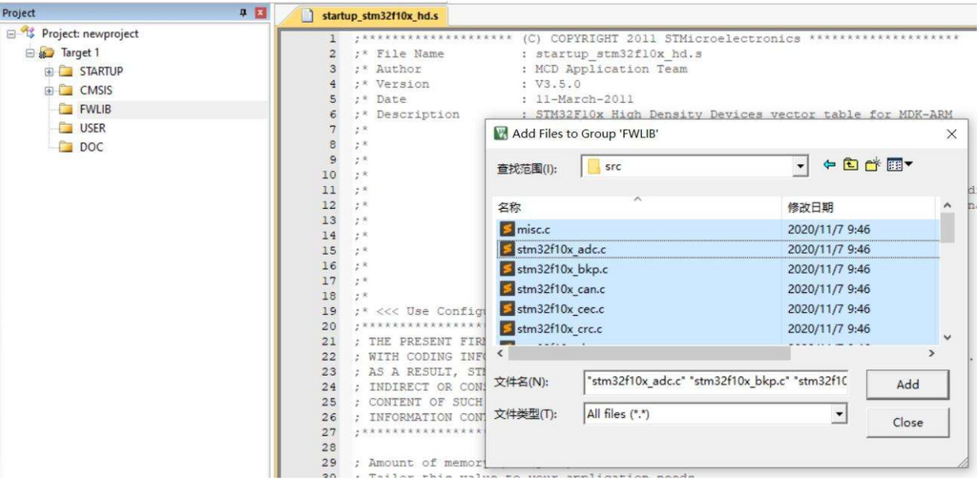Open the file type dropdown arrow
Image resolution: width=980 pixels, height=480 pixels.
[x=839, y=414]
